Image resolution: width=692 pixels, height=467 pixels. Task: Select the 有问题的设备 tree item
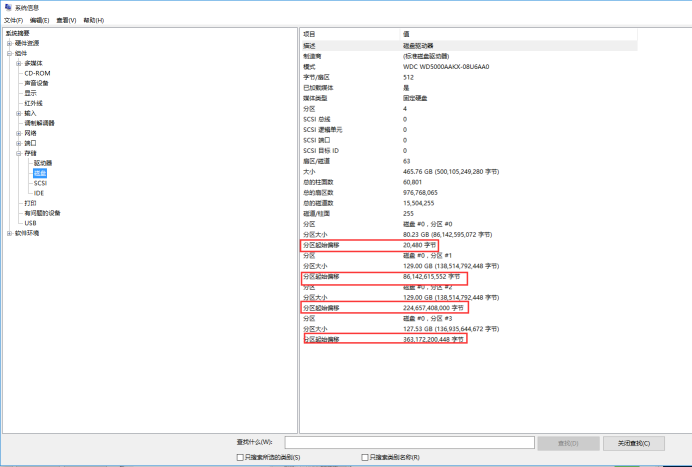[x=42, y=213]
